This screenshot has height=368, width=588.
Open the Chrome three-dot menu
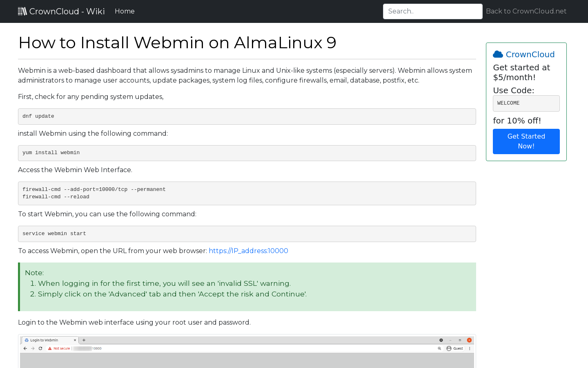[x=469, y=348]
